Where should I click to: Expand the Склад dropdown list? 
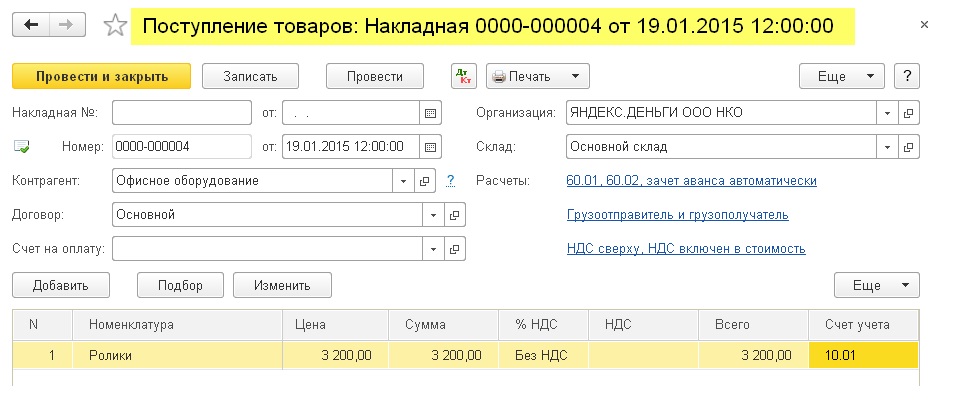[x=886, y=147]
